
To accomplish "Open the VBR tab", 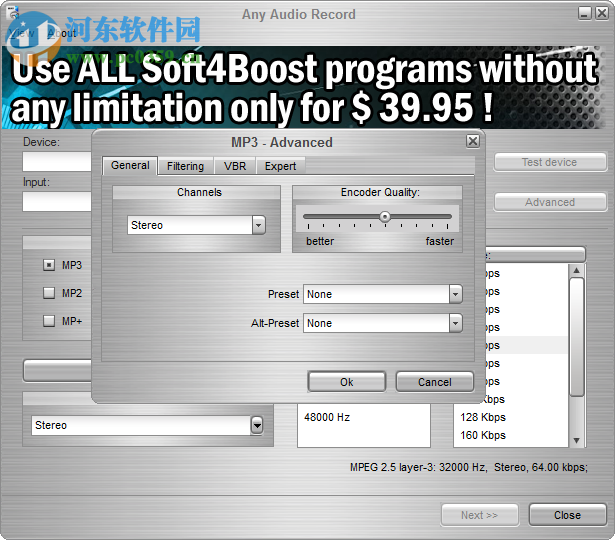I will point(235,166).
